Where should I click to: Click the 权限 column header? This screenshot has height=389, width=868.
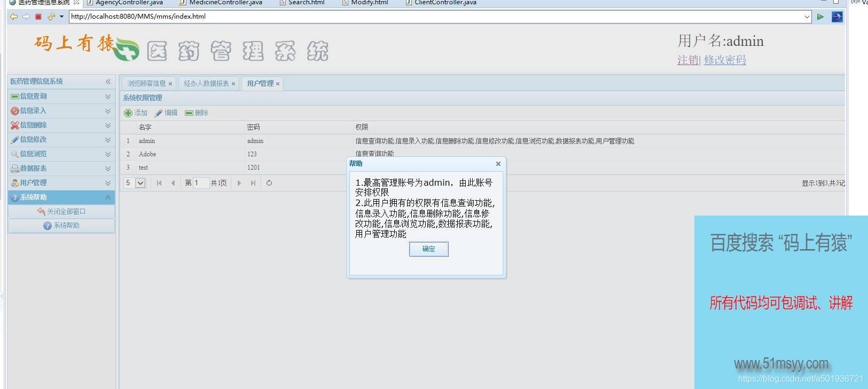click(x=598, y=128)
